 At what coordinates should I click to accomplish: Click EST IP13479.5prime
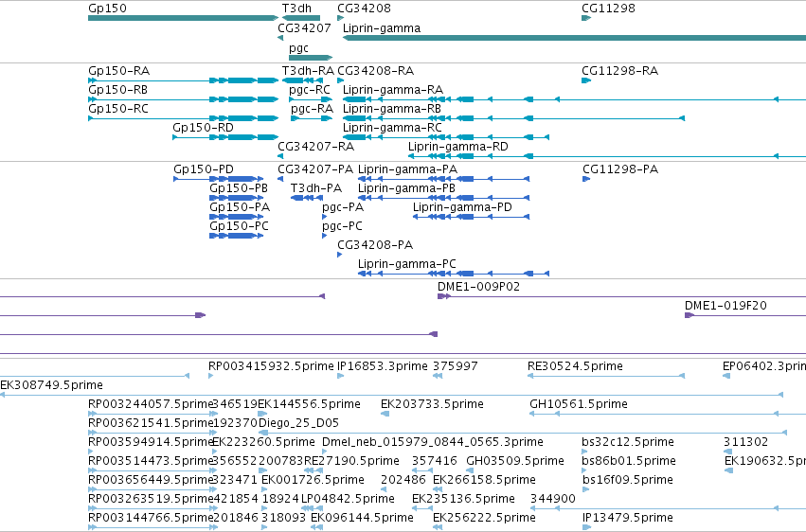tap(628, 518)
